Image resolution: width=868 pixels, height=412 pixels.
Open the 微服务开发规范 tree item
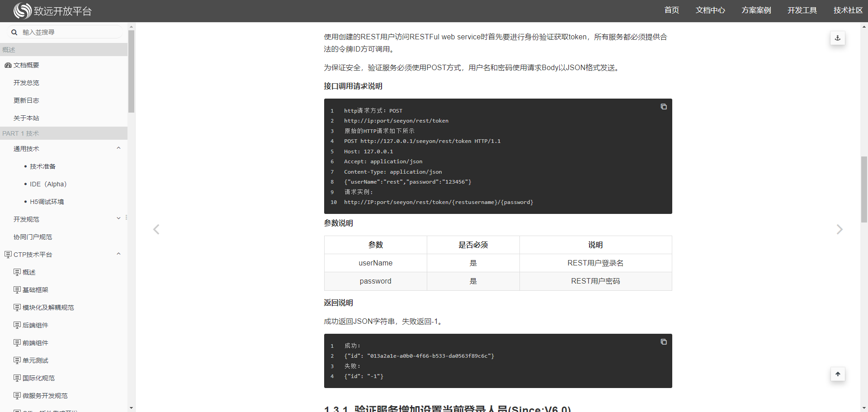(45, 396)
